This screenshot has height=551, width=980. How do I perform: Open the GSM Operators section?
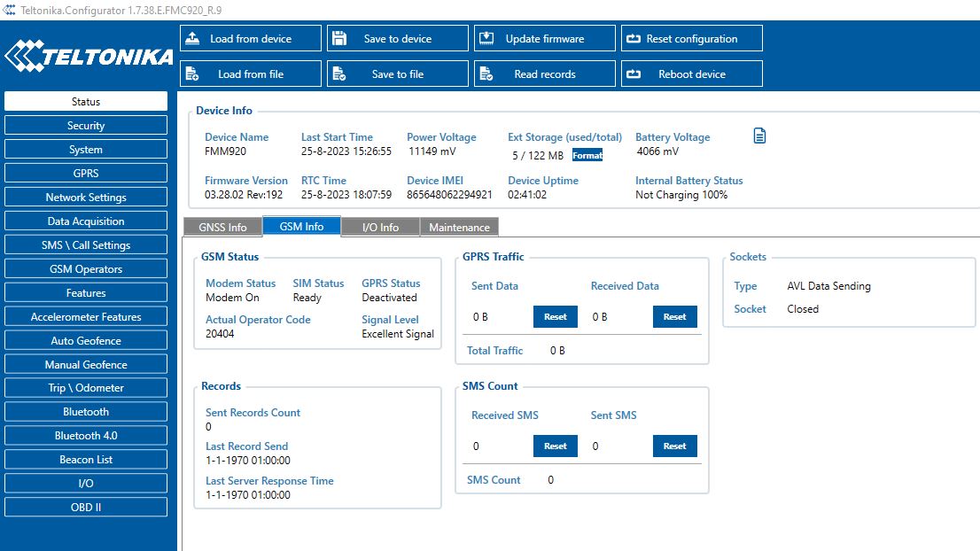click(x=86, y=268)
